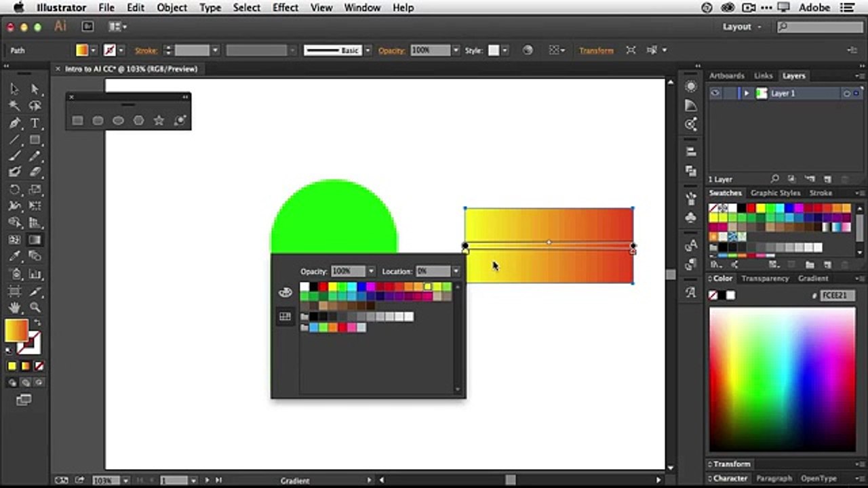Open Fill color dropdown in control bar
Viewport: 868px width, 488px height.
94,50
